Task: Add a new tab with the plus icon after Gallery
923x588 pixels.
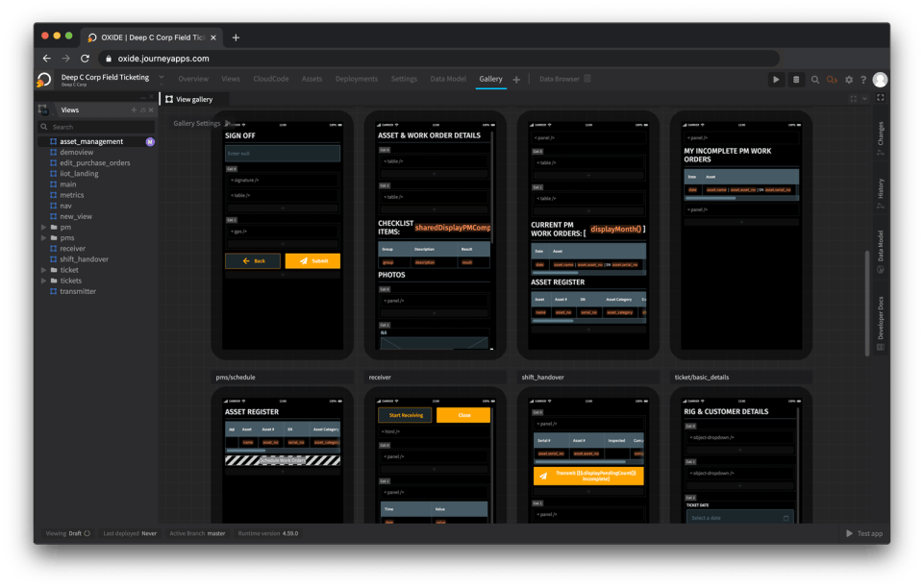Action: click(516, 80)
